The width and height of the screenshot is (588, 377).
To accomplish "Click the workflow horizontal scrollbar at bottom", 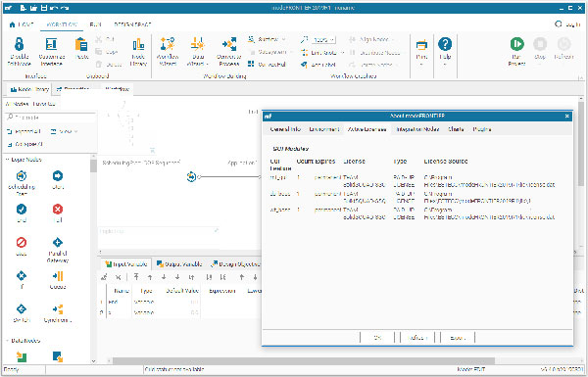I will (303, 361).
